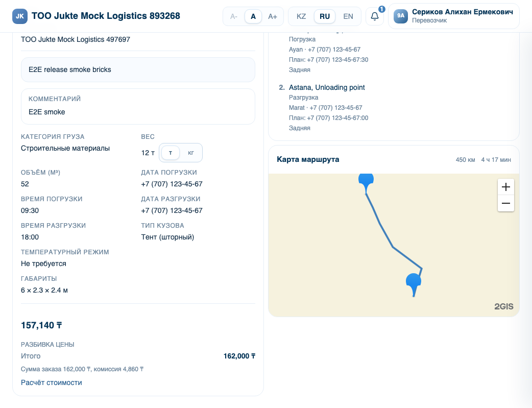Click the Тент (шторный) body type value
The image size is (532, 408).
pos(167,237)
